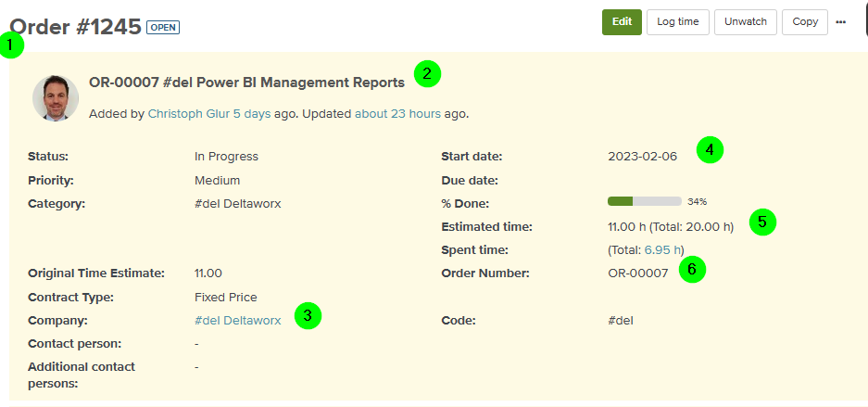Open the 6.95 h spent time link
868x407 pixels.
(x=662, y=250)
